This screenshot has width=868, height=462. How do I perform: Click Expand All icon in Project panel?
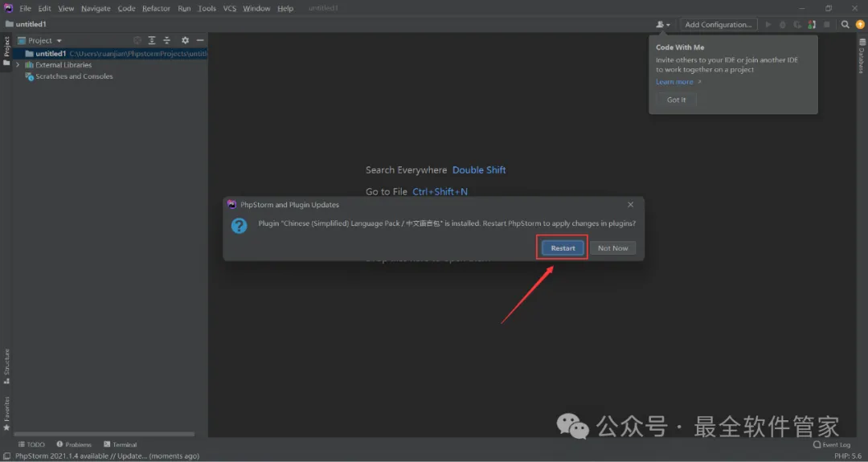point(152,40)
